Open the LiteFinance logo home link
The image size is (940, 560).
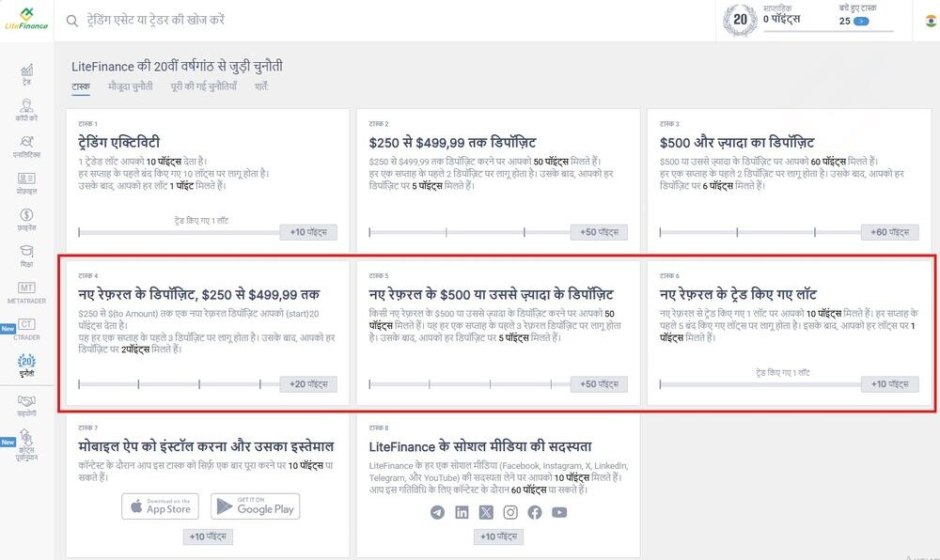[x=25, y=19]
